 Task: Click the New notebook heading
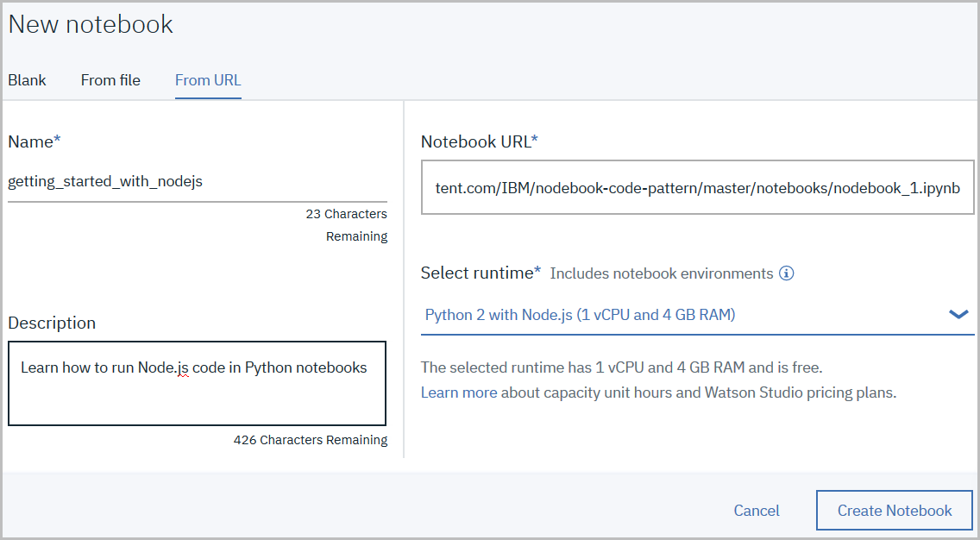[x=91, y=24]
